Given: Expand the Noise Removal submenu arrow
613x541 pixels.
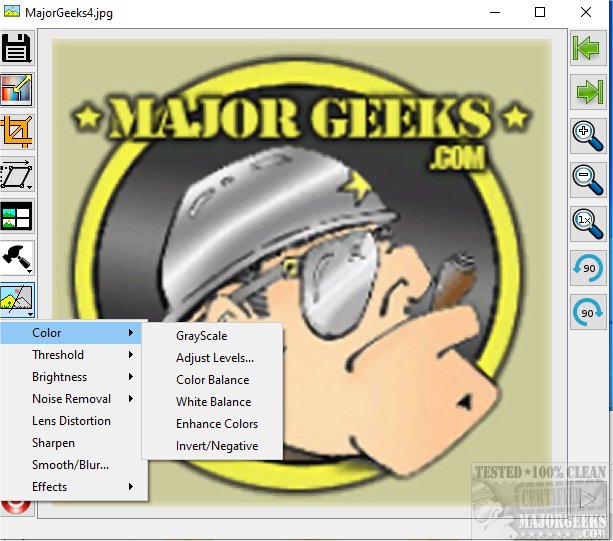Looking at the screenshot, I should pos(131,399).
